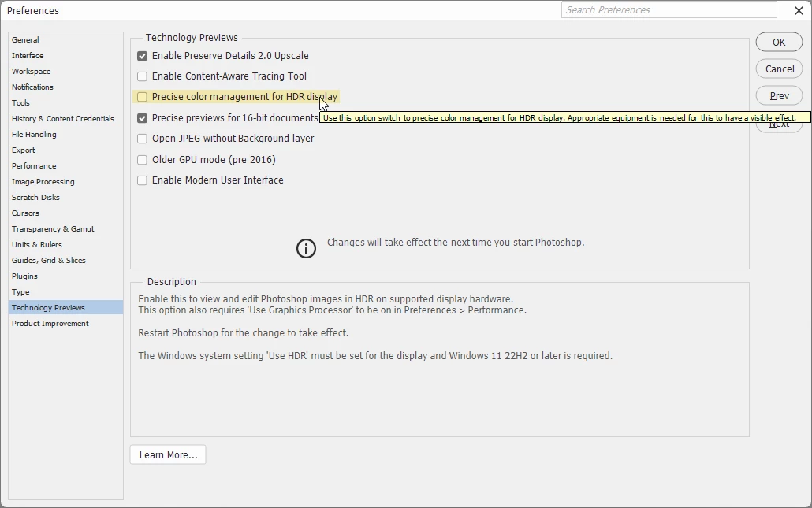Click Cancel to discard changes
The height and width of the screenshot is (508, 812).
pos(779,69)
